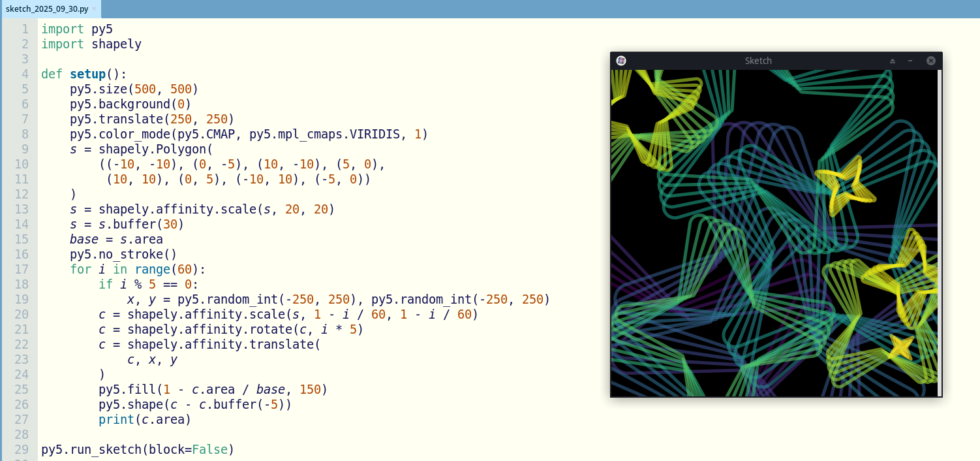980x461 pixels.
Task: Click the Sketch window title text
Action: [x=758, y=61]
